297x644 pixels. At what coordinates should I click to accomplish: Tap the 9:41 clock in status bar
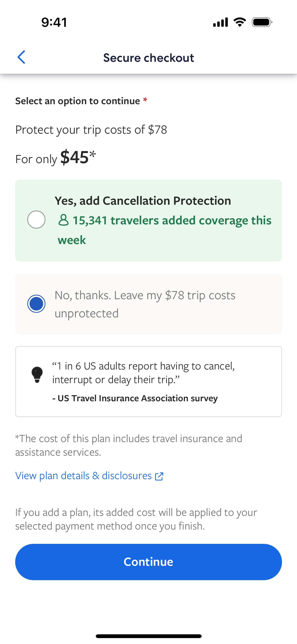coord(54,22)
